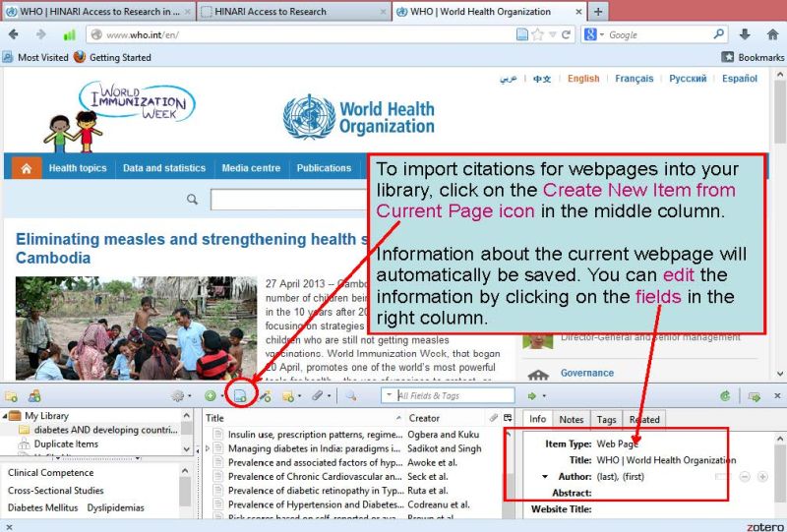Click the green Sync with Zotero Server icon
Viewport: 787px width, 532px height.
coord(725,395)
